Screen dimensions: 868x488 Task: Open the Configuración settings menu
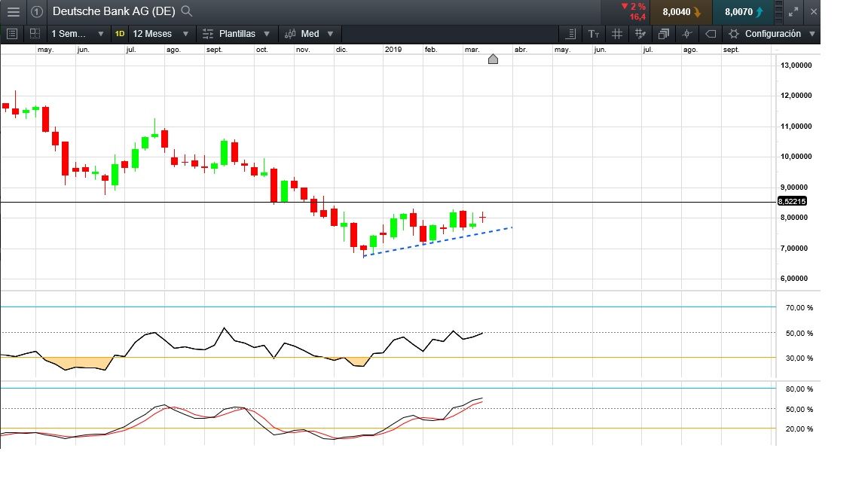(x=772, y=34)
